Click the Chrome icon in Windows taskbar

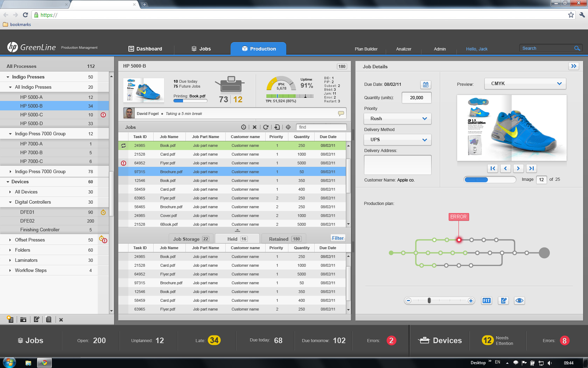(x=44, y=363)
